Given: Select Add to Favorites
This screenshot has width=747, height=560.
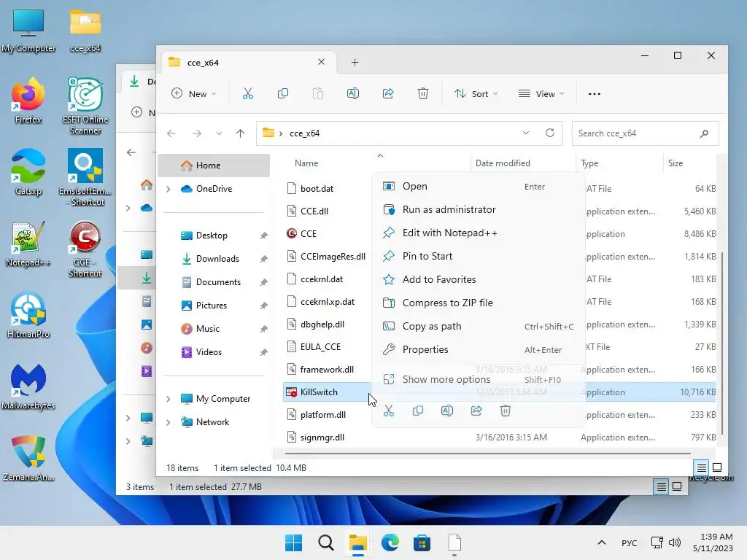Looking at the screenshot, I should click(x=478, y=279).
